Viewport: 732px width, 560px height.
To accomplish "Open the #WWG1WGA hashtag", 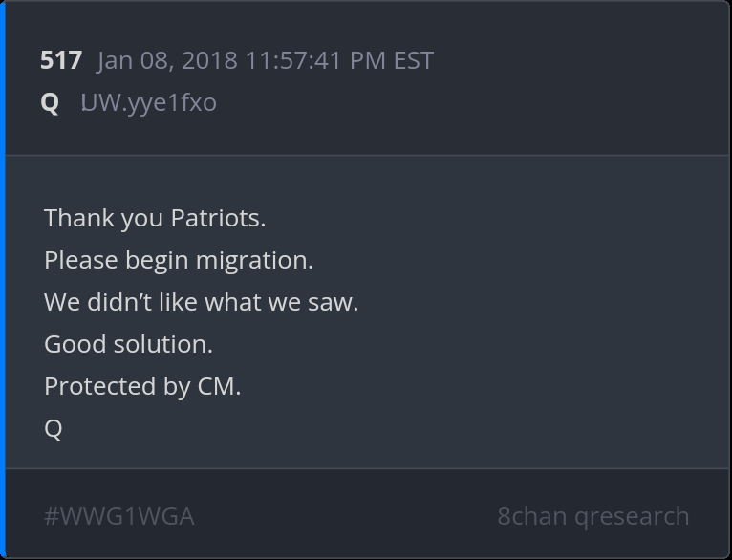I will coord(118,516).
